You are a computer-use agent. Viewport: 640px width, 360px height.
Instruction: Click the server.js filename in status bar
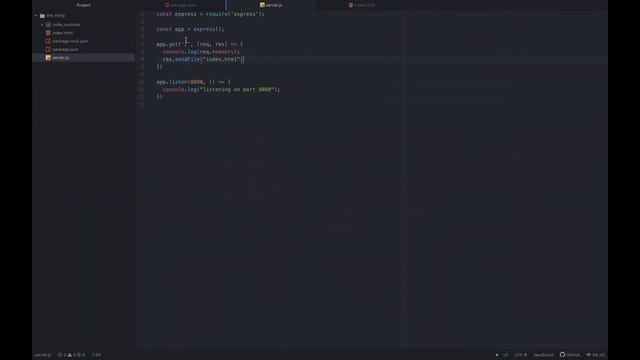[43, 355]
